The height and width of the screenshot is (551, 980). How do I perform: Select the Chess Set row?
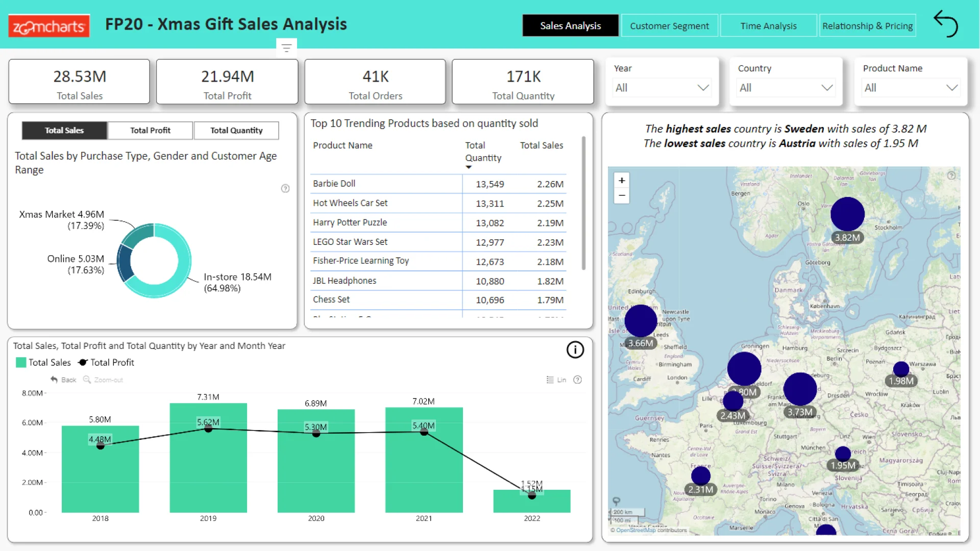438,300
